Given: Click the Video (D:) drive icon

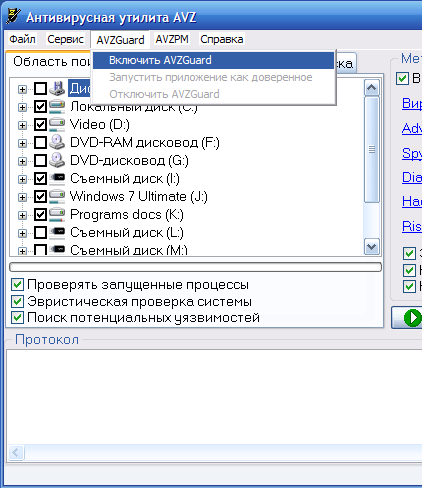Looking at the screenshot, I should [x=57, y=125].
